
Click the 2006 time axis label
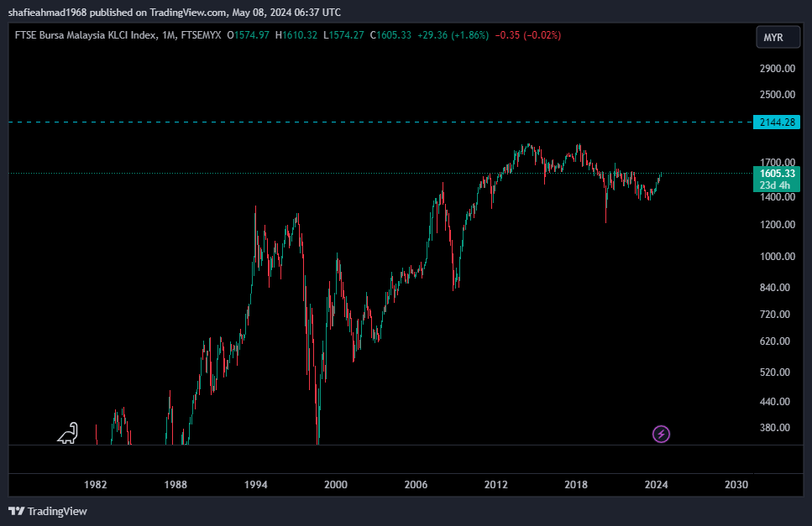tap(416, 485)
